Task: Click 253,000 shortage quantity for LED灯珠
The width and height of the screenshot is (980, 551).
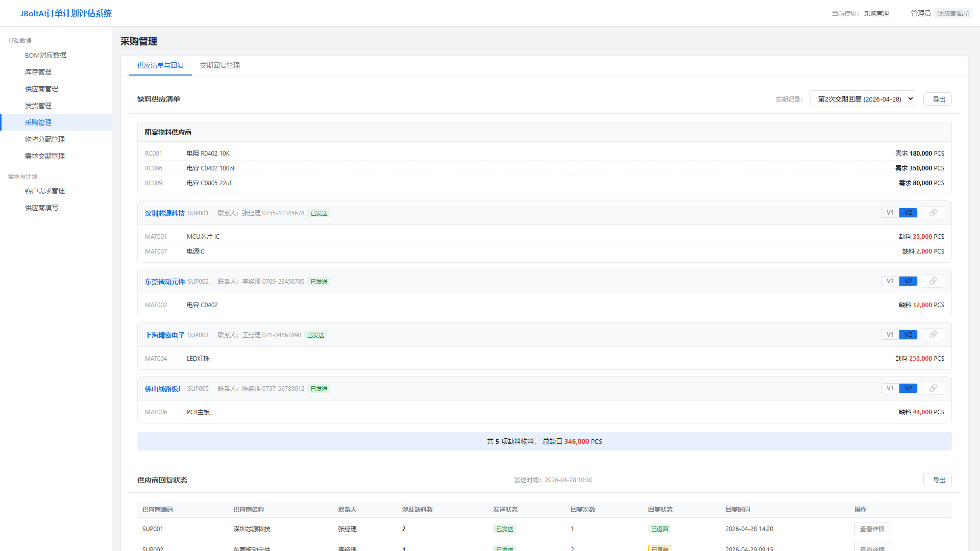Action: [920, 359]
